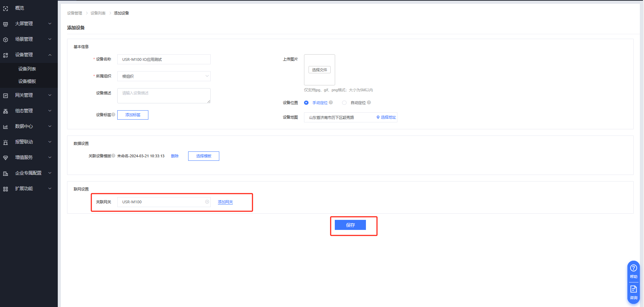This screenshot has height=307, width=644.
Task: Click the 场景管理 cube icon
Action: point(6,39)
